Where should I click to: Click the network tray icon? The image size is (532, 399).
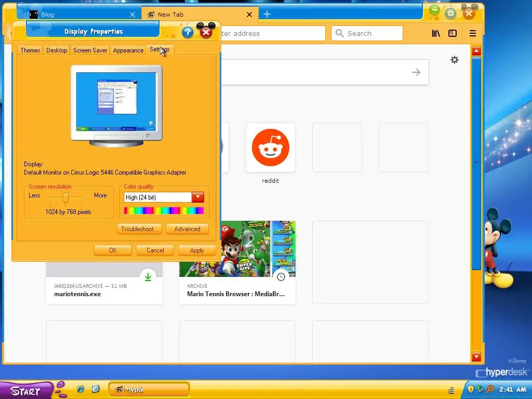tap(480, 389)
